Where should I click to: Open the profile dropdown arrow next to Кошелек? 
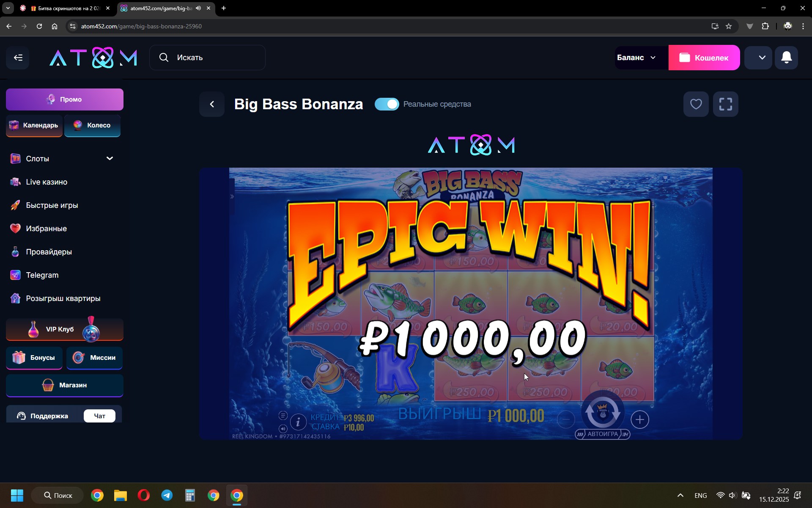point(758,58)
